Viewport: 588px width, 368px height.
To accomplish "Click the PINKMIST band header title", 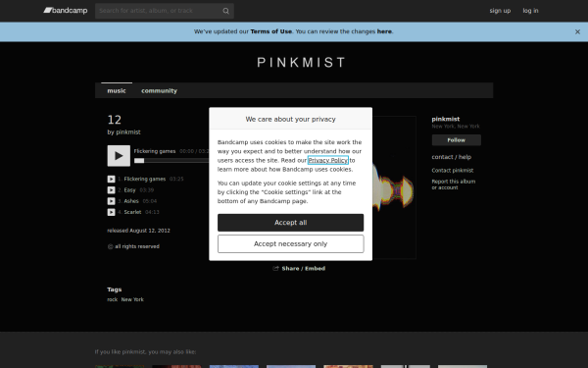I will [x=301, y=63].
